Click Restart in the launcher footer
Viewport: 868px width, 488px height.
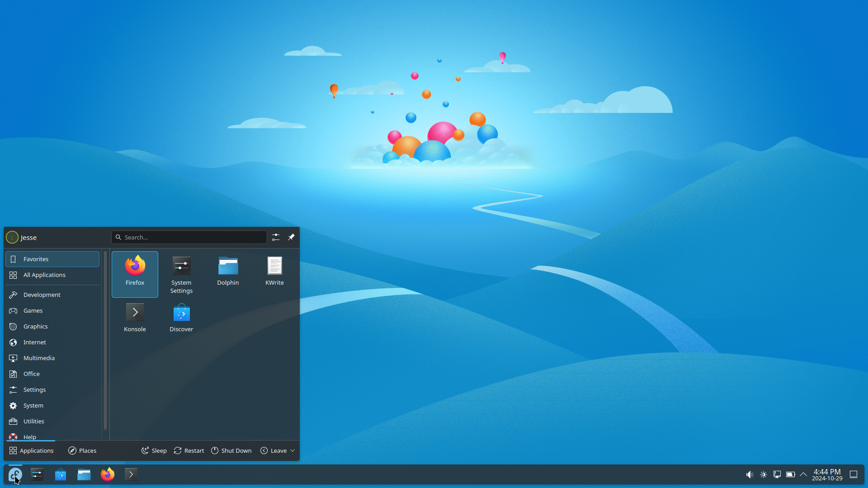[x=188, y=450]
